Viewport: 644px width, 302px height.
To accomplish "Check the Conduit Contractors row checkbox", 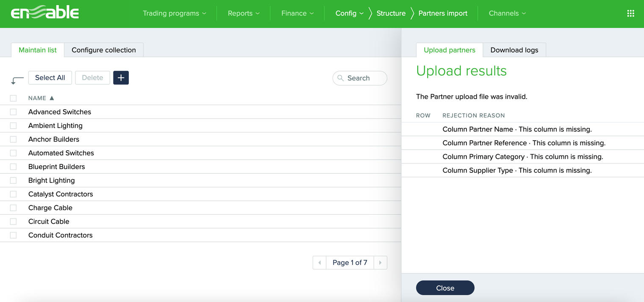I will 13,235.
